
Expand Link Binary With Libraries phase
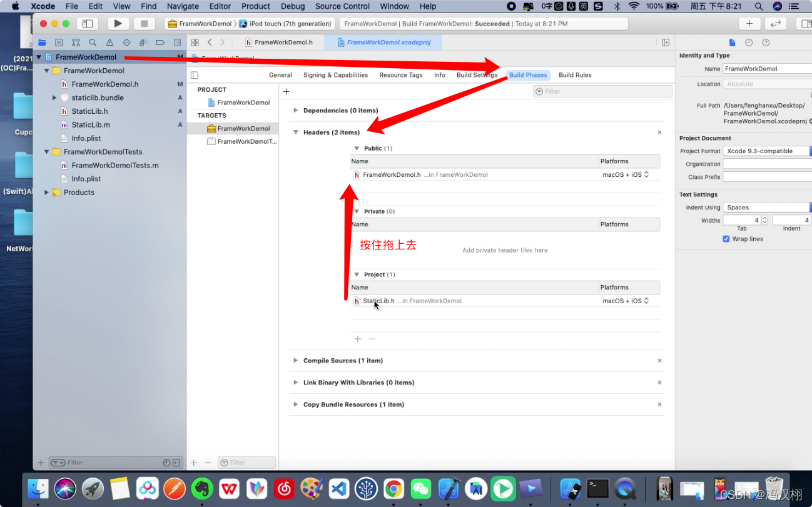point(295,383)
